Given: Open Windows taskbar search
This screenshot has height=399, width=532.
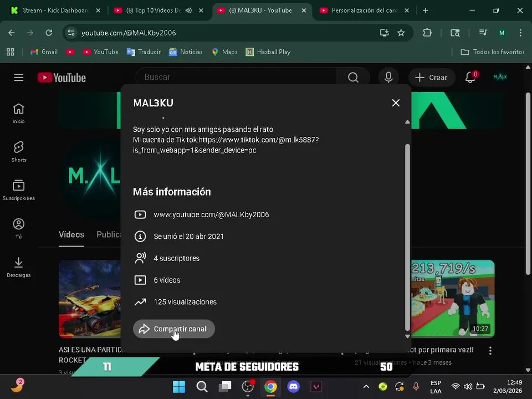Looking at the screenshot, I should tap(202, 386).
